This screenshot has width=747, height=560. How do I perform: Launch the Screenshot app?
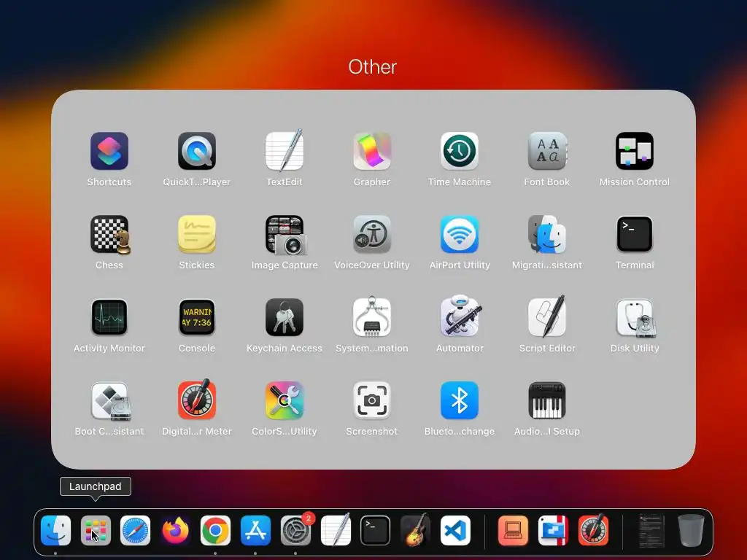pyautogui.click(x=372, y=401)
